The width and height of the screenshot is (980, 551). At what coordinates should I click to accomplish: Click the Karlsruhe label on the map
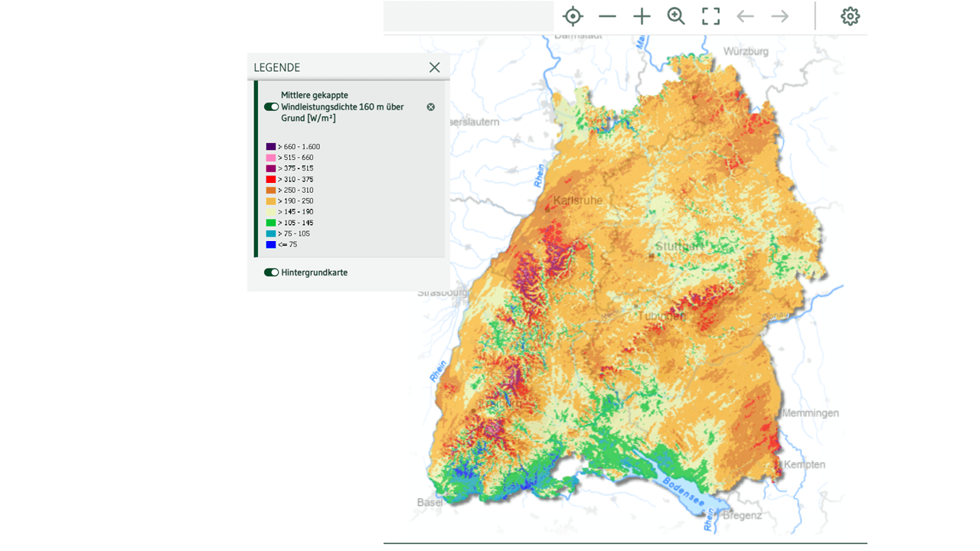click(x=577, y=201)
